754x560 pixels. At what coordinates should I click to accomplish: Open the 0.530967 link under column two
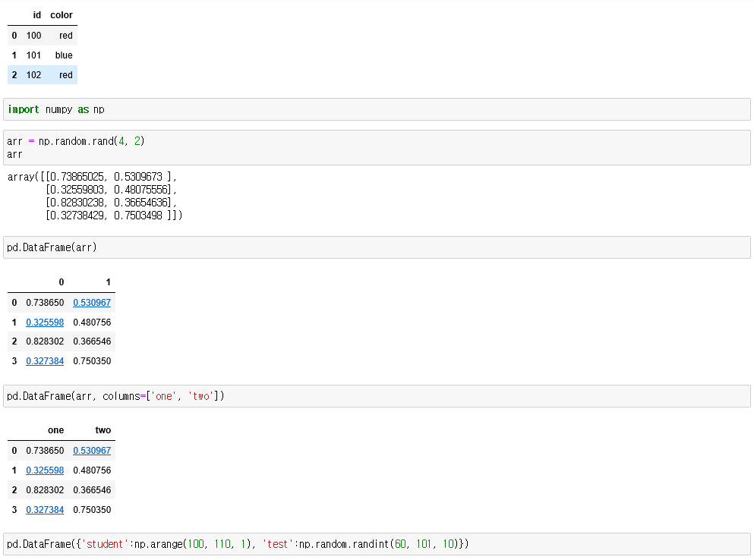click(92, 451)
